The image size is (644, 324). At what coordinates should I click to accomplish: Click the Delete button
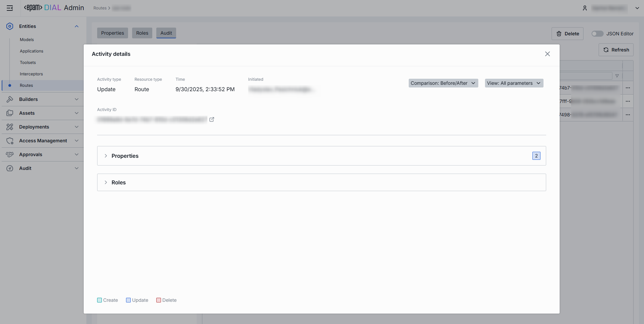(567, 34)
